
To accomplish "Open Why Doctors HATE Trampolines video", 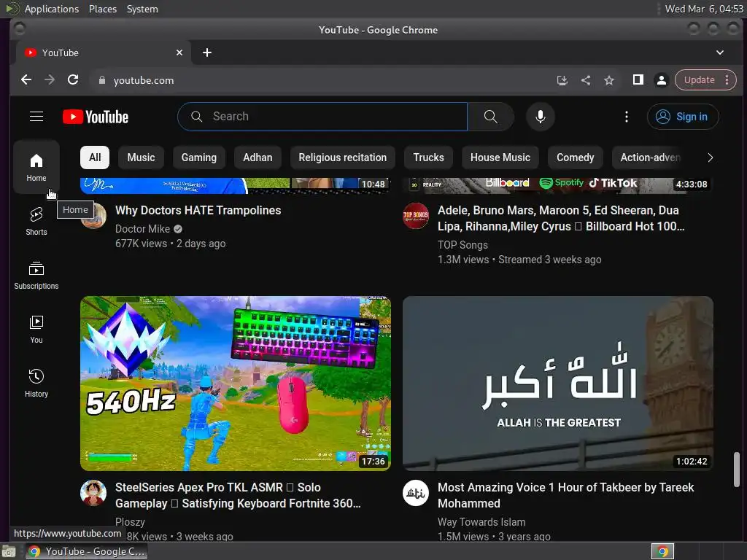I will [198, 211].
